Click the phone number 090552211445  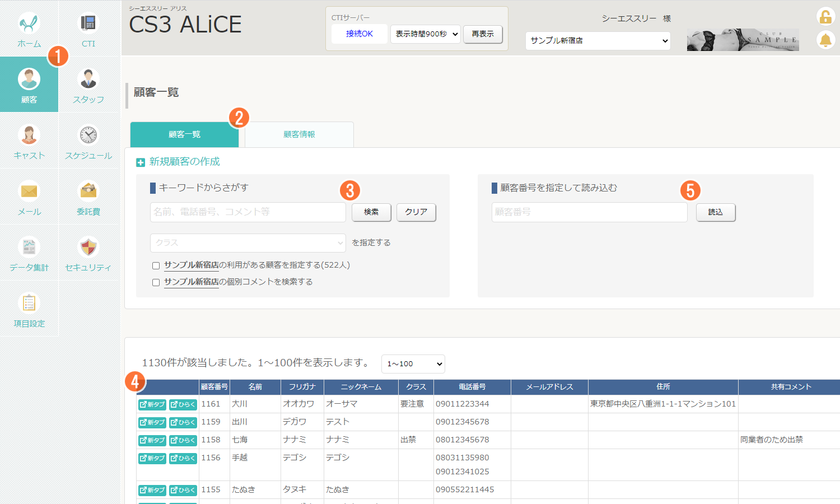[x=465, y=489]
